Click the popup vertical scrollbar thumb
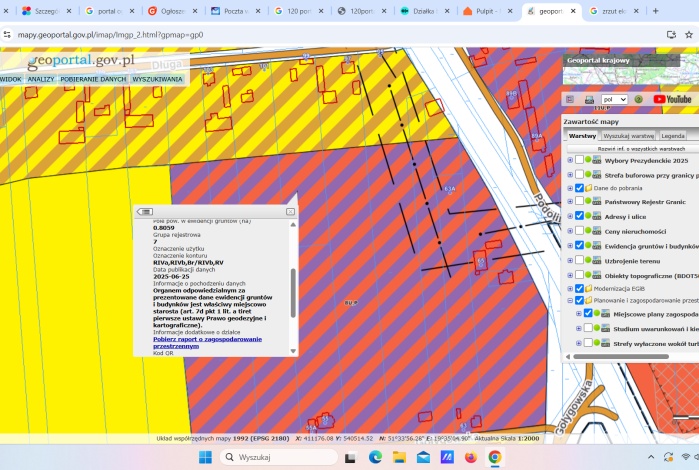The height and width of the screenshot is (470, 699). click(293, 293)
